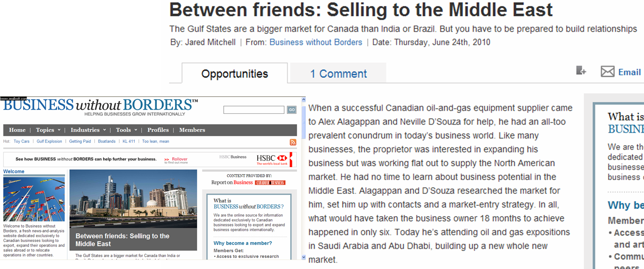The height and width of the screenshot is (269, 644).
Task: Follow the Business without Borders source link
Action: click(316, 42)
